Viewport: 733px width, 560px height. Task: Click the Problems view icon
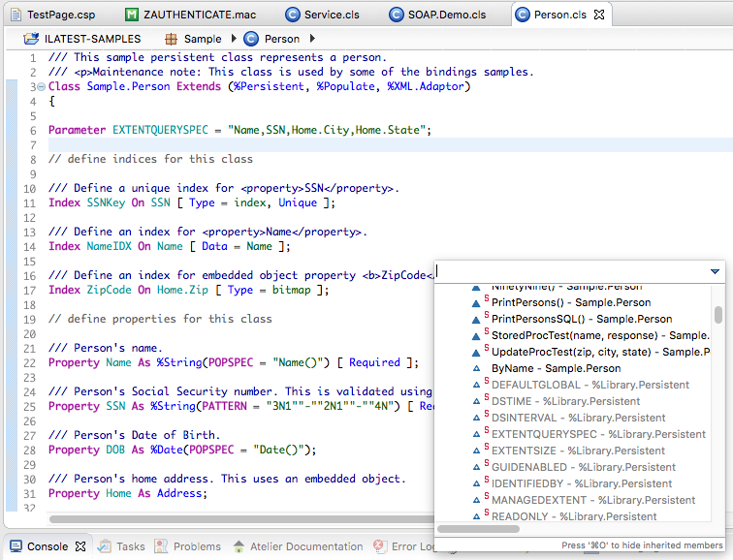point(161,546)
